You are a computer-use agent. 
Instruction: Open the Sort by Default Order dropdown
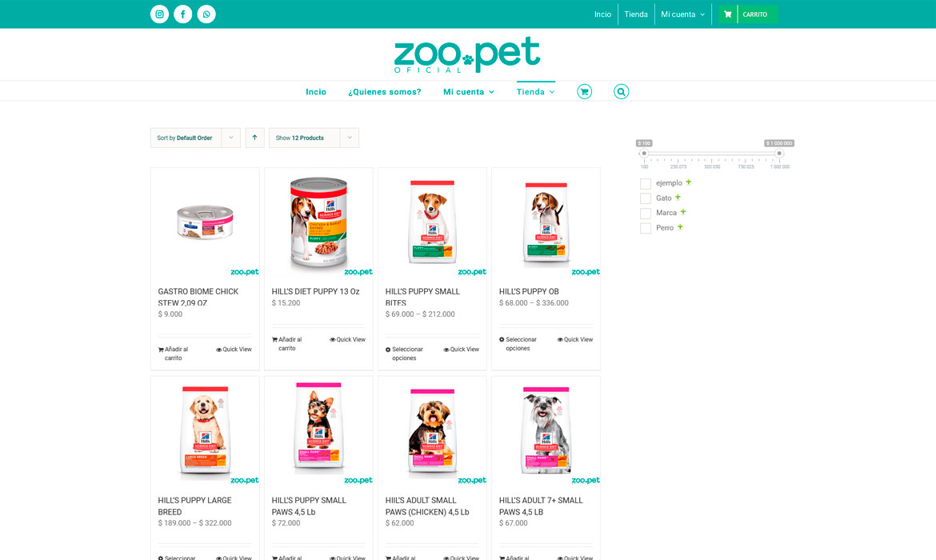coord(195,138)
